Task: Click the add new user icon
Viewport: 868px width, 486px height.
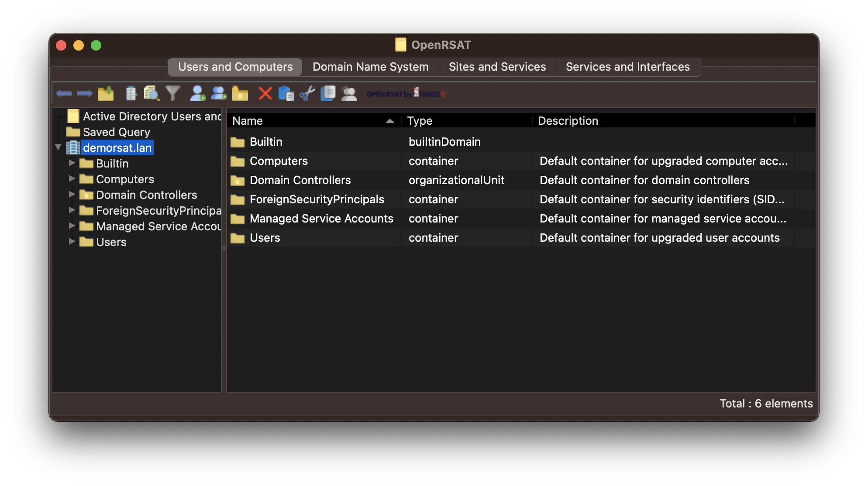Action: [x=198, y=93]
